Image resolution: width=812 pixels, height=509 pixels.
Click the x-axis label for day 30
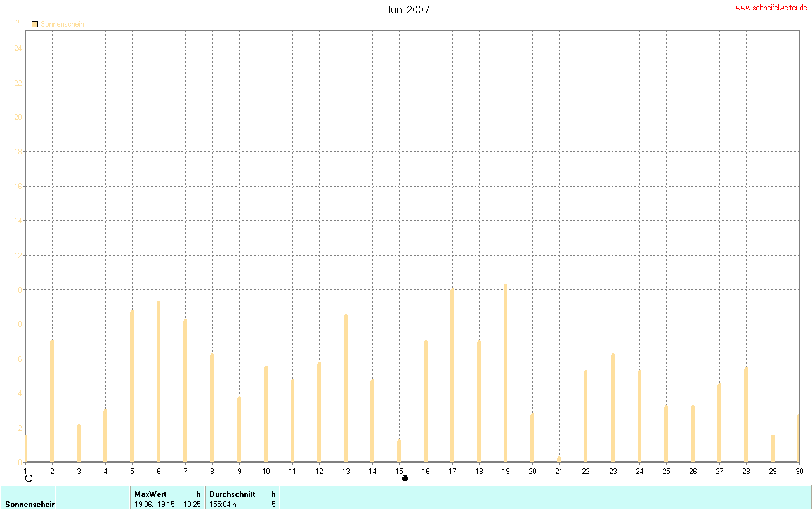[x=799, y=472]
